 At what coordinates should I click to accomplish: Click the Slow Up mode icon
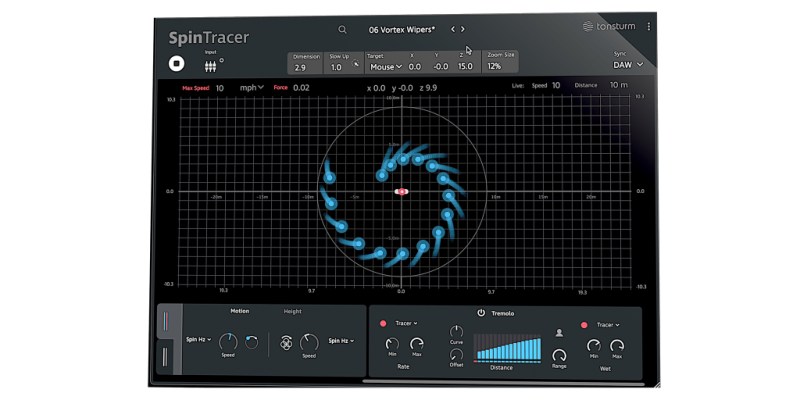pos(356,64)
